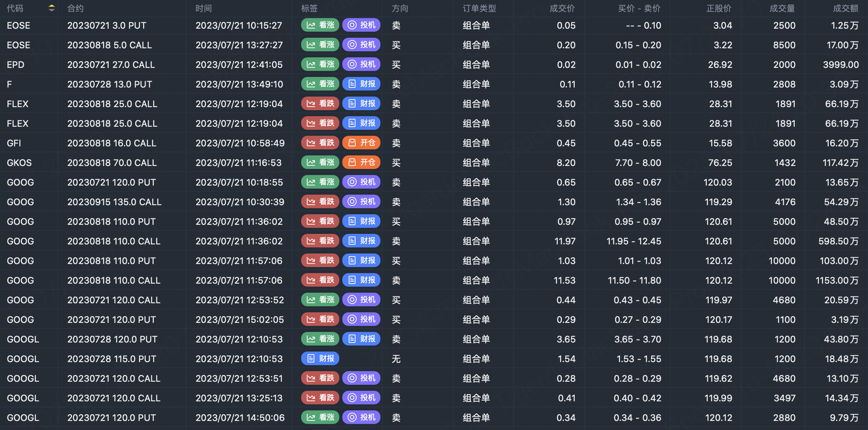
Task: Sort by the 成交量 column header
Action: click(782, 8)
